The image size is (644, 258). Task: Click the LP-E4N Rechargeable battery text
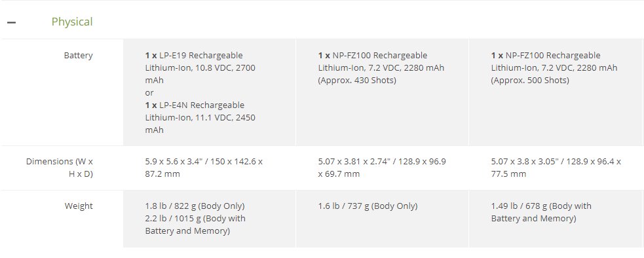point(195,105)
